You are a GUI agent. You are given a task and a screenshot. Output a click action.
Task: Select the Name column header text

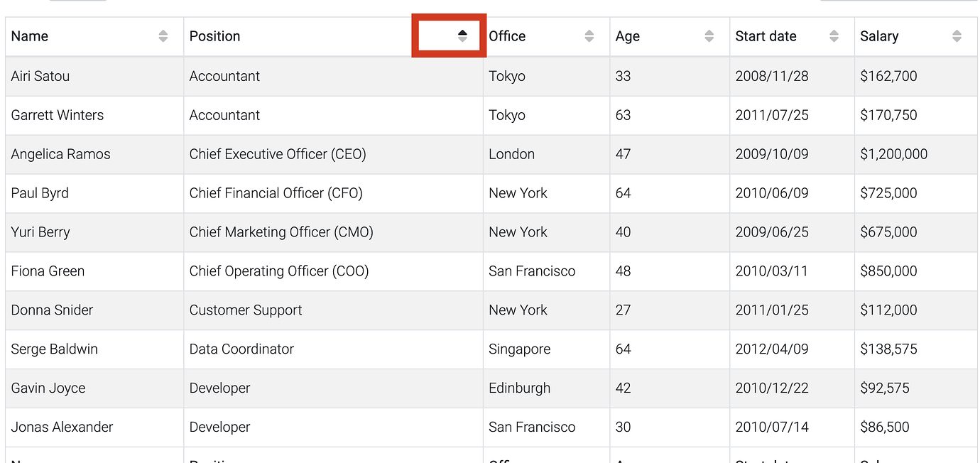tap(30, 36)
